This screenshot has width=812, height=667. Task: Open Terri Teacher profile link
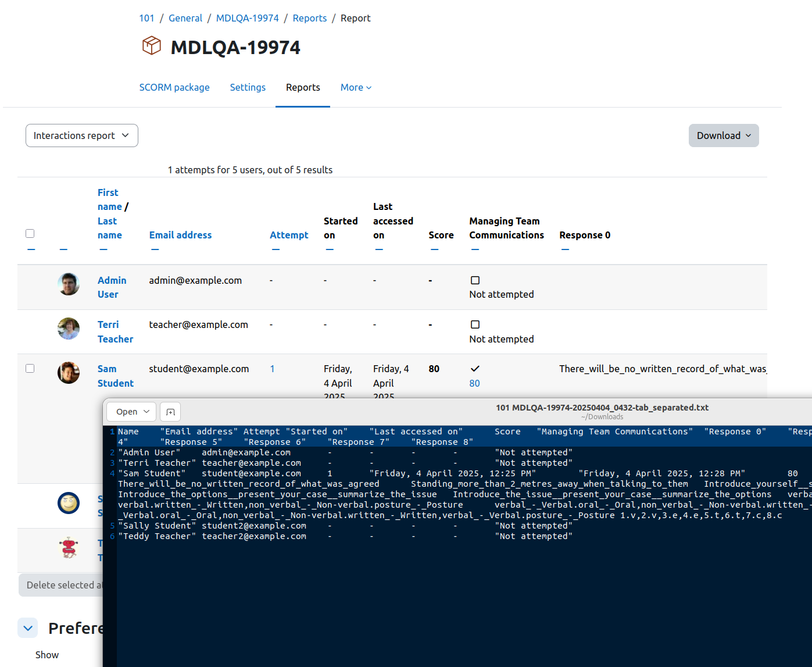point(115,331)
